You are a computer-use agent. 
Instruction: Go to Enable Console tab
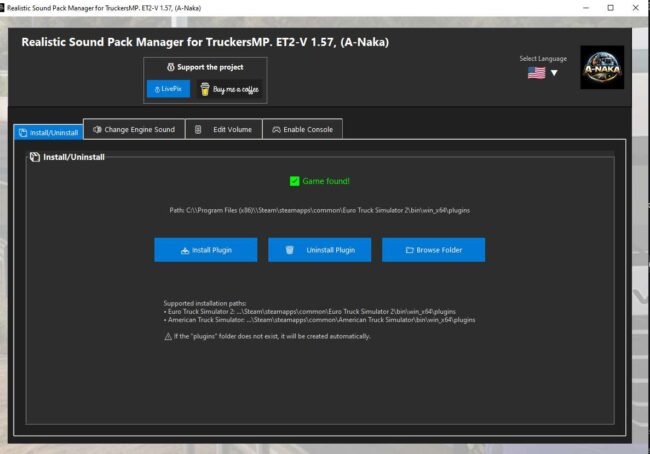(303, 129)
